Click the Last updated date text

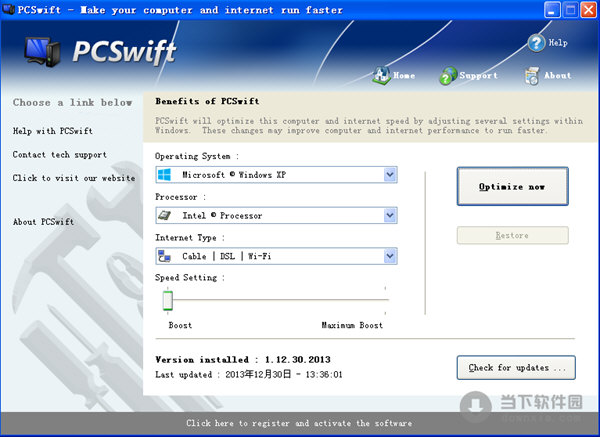coord(249,374)
